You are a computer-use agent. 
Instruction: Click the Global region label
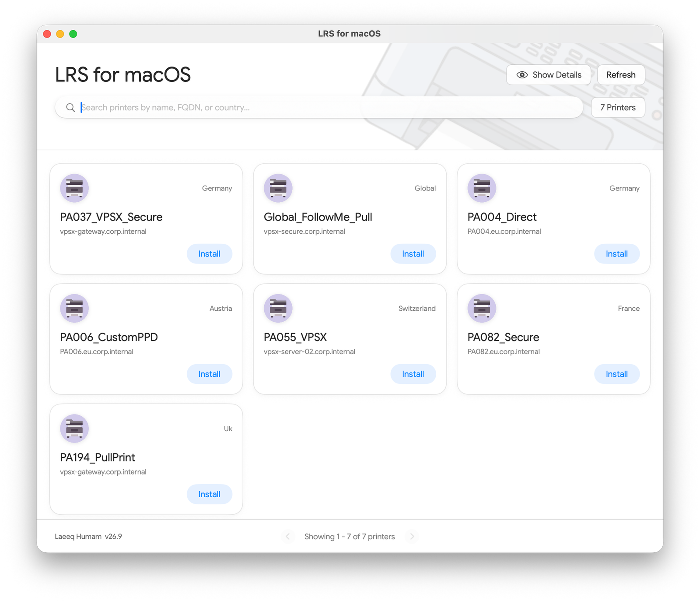[x=425, y=188]
